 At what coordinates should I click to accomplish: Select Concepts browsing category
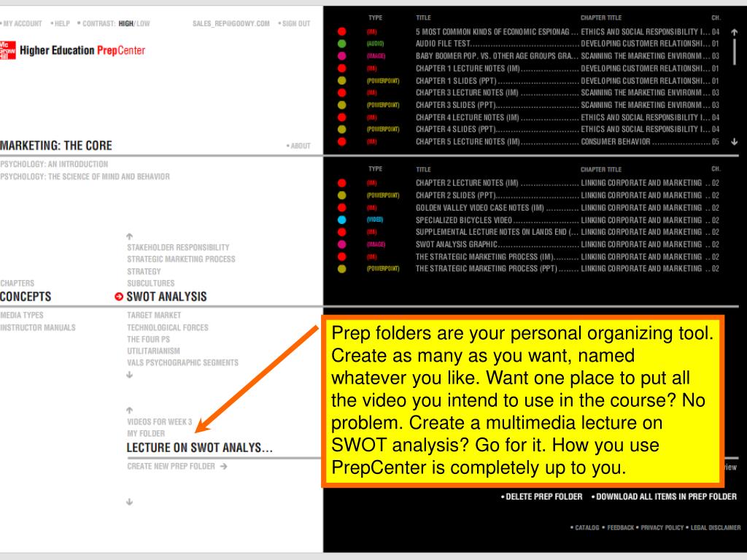coord(26,297)
